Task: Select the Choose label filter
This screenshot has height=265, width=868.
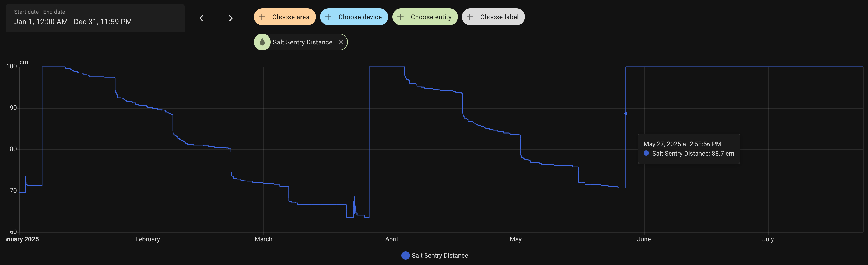Action: 493,17
